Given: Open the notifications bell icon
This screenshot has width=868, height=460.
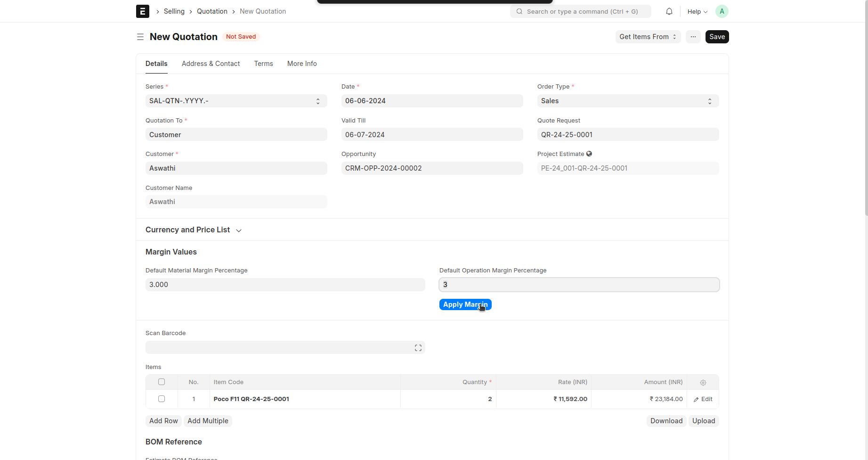Looking at the screenshot, I should 669,11.
